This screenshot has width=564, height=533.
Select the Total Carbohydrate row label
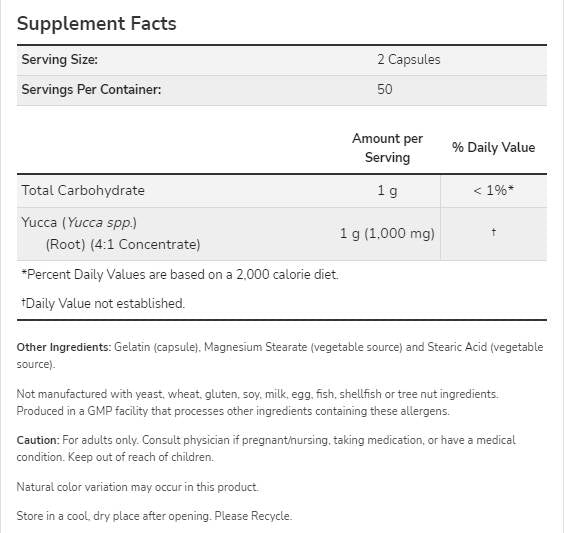coord(83,191)
